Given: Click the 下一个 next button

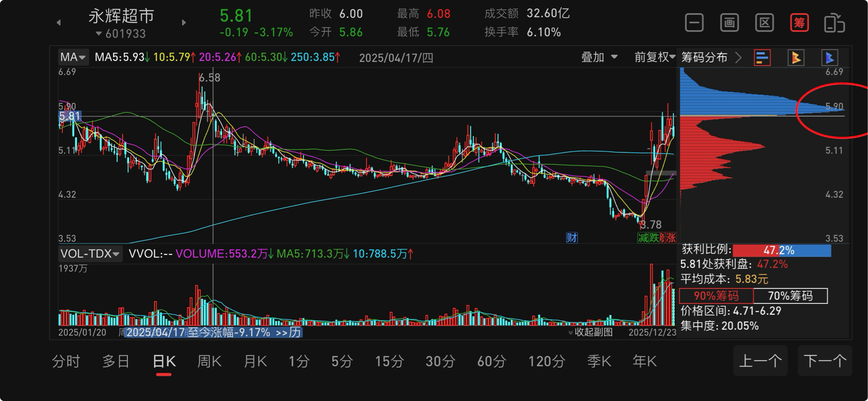Looking at the screenshot, I should 825,361.
